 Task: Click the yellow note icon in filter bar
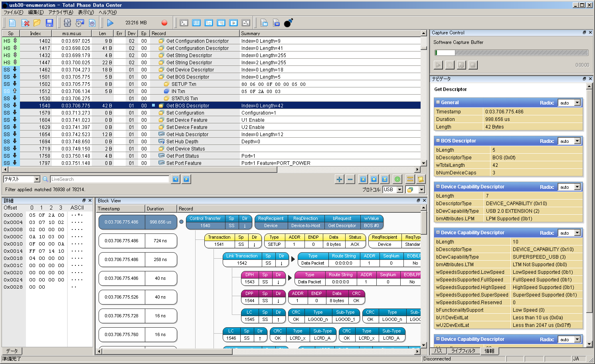click(421, 179)
